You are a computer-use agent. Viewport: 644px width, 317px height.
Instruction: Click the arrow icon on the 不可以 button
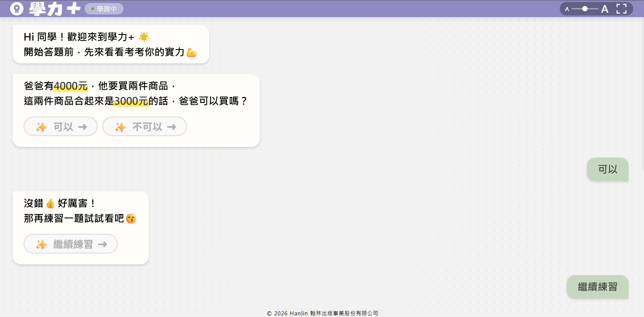click(x=172, y=127)
